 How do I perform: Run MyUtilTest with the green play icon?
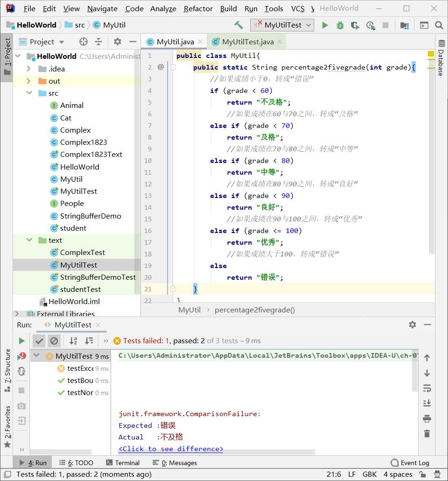325,25
